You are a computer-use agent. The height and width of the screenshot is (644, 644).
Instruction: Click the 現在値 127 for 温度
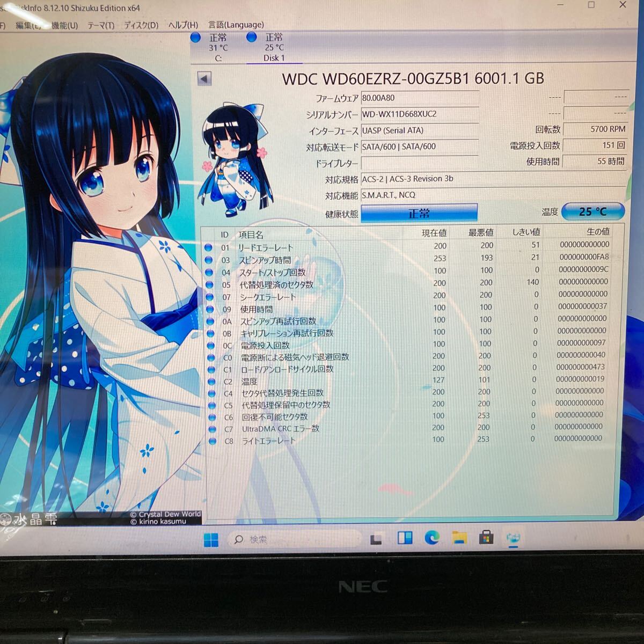pyautogui.click(x=438, y=380)
